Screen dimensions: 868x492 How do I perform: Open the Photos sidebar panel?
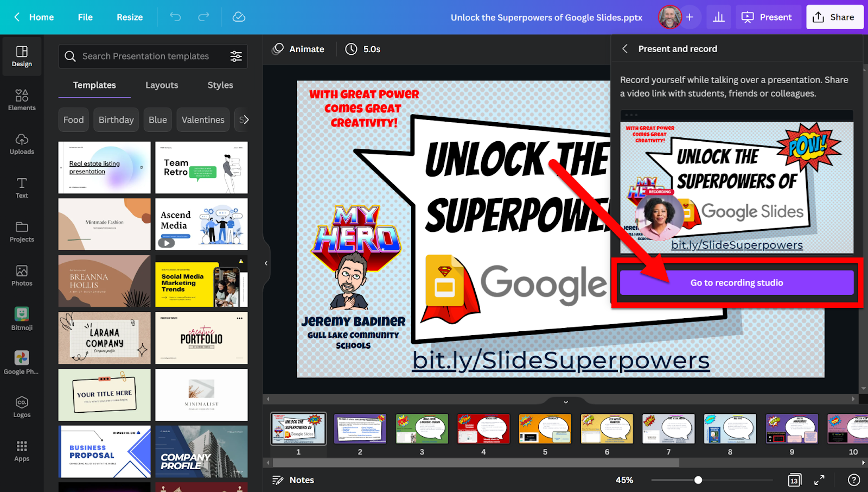pos(22,276)
